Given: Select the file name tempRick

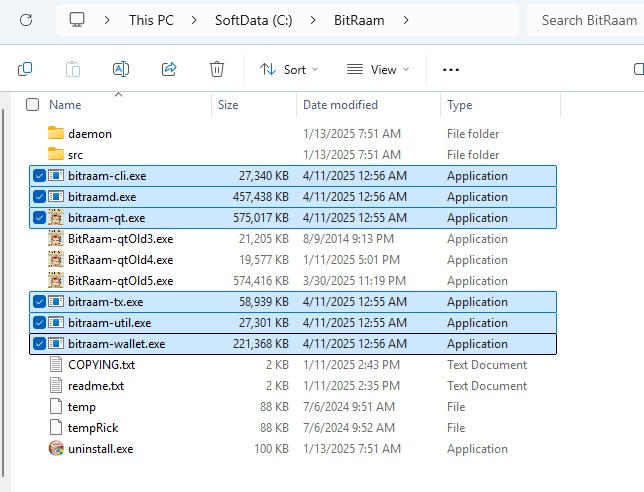Looking at the screenshot, I should 93,428.
